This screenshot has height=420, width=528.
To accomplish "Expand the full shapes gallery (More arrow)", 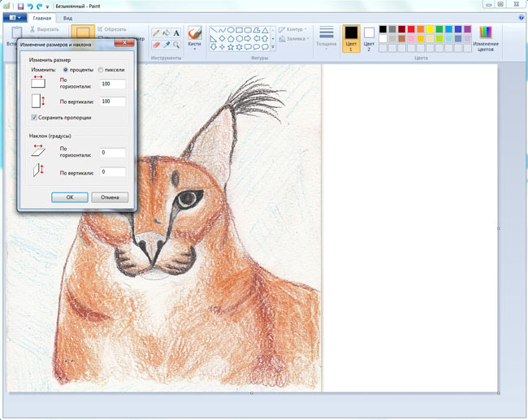I will pos(273,47).
